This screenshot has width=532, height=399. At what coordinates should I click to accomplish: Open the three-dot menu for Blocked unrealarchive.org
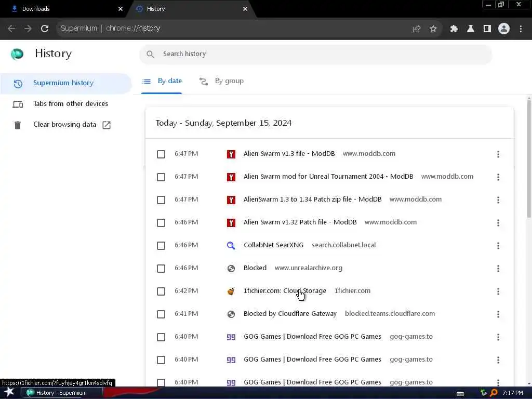pos(498,269)
